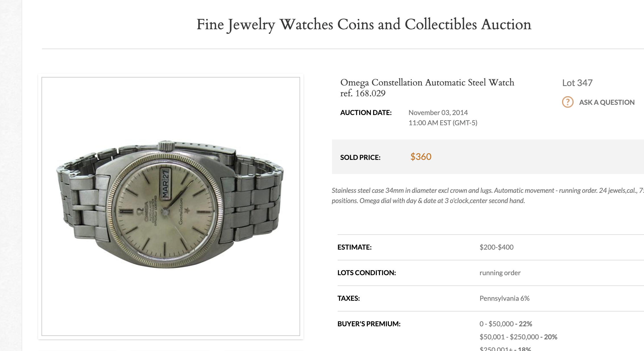The image size is (644, 351).
Task: Click the SOLD PRICE label
Action: click(x=360, y=157)
